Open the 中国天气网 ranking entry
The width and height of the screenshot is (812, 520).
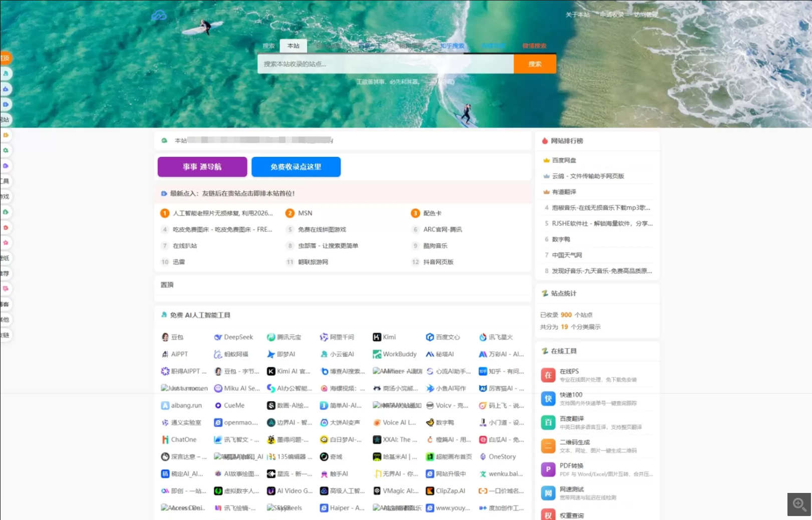567,255
